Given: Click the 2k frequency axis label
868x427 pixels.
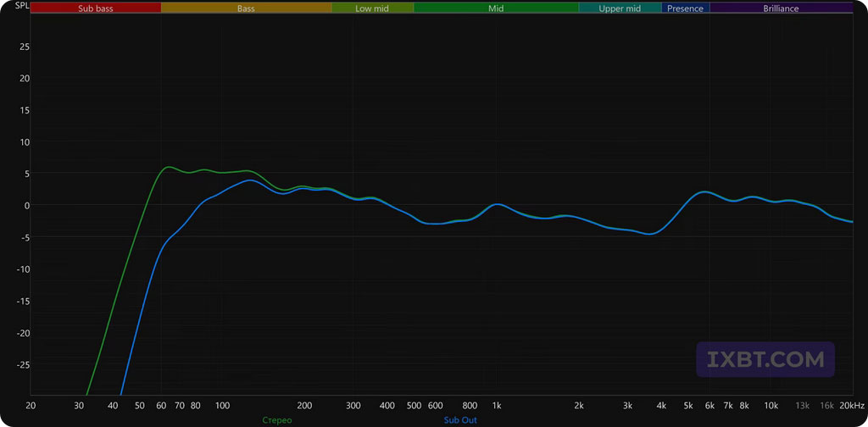Looking at the screenshot, I should (579, 406).
